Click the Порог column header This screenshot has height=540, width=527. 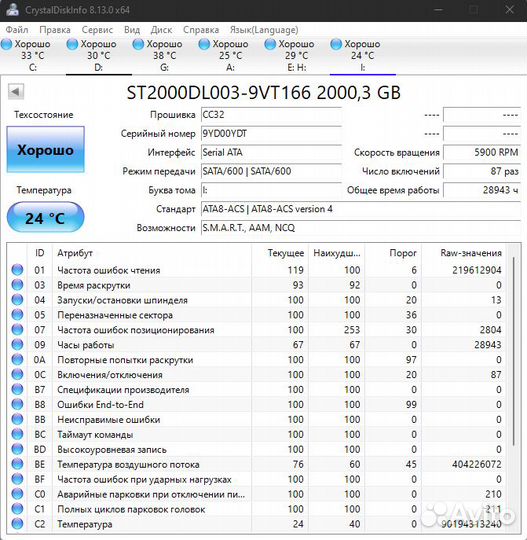click(x=393, y=253)
